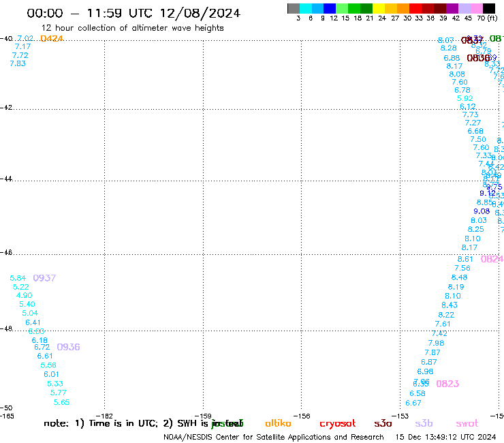Click the '8.25' wave height reading

click(475, 229)
